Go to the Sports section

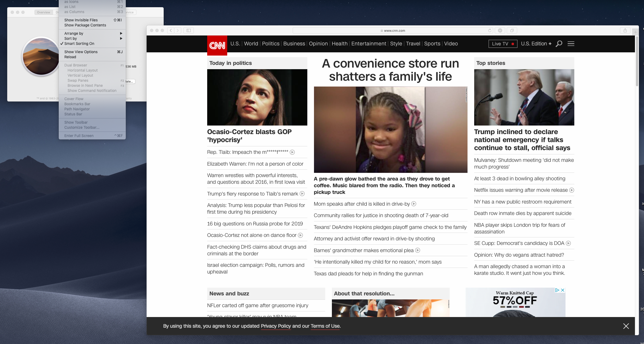[x=432, y=44]
